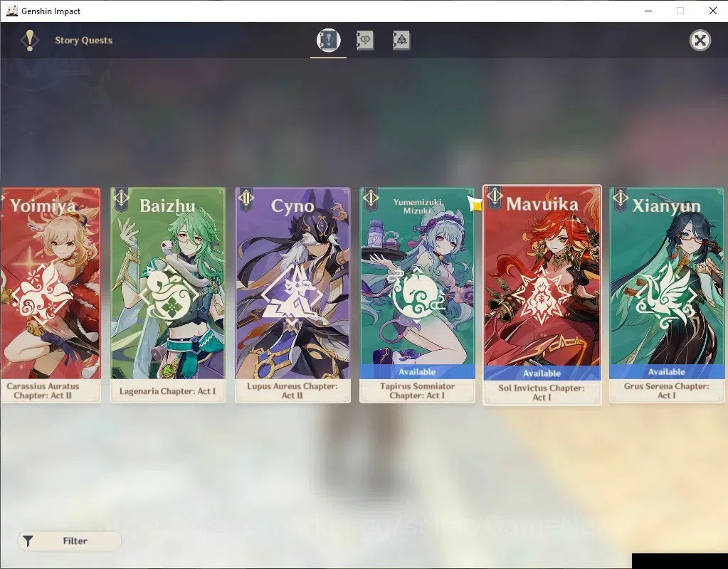Click Available banner on Mizuki card
Viewport: 728px width, 569px height.
click(417, 372)
